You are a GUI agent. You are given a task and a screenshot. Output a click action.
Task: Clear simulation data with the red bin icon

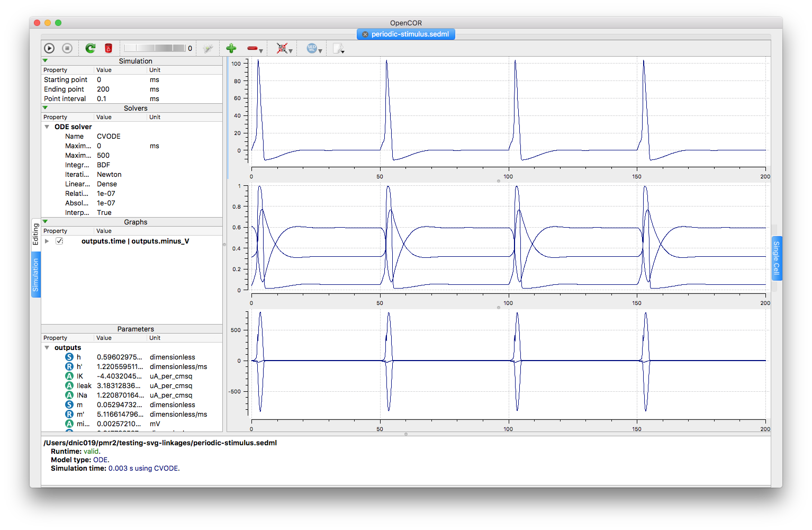coord(109,48)
